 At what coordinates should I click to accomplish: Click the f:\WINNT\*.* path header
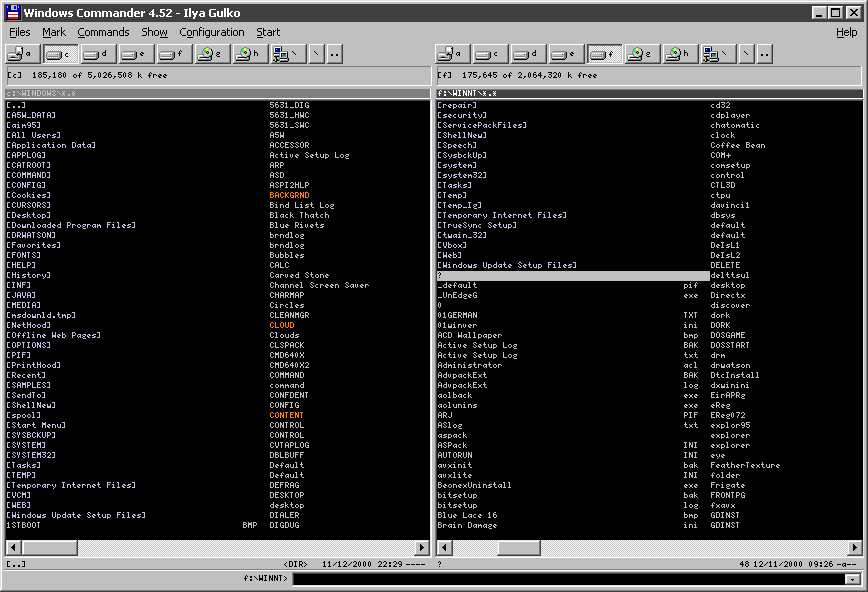pyautogui.click(x=649, y=93)
